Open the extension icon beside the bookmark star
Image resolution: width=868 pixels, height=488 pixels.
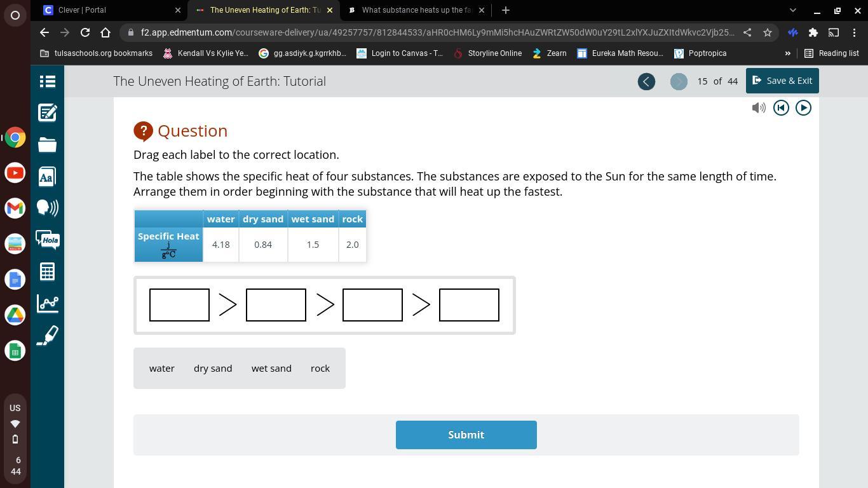point(792,32)
